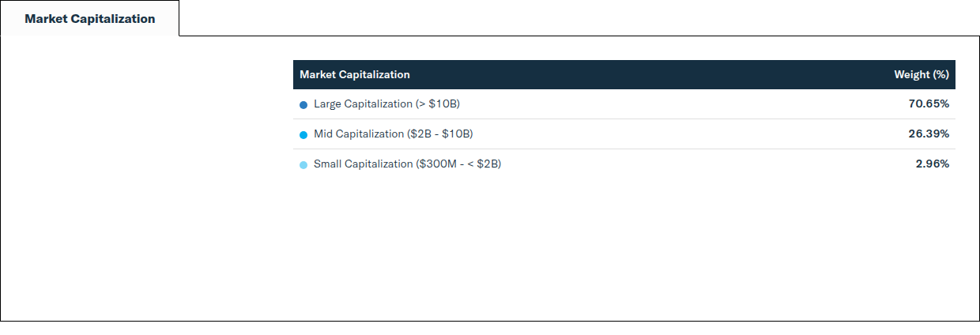Click the 2.96% weight value
This screenshot has height=335, width=980.
pos(933,164)
